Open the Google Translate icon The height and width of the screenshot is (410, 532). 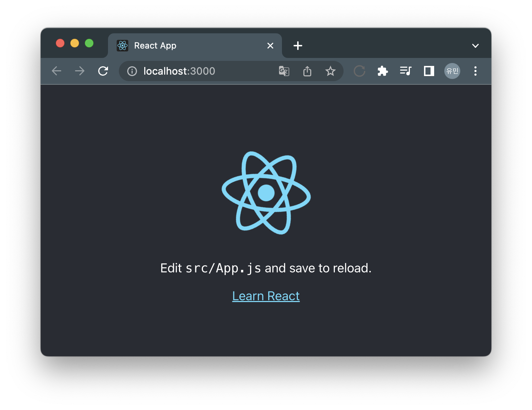click(284, 71)
